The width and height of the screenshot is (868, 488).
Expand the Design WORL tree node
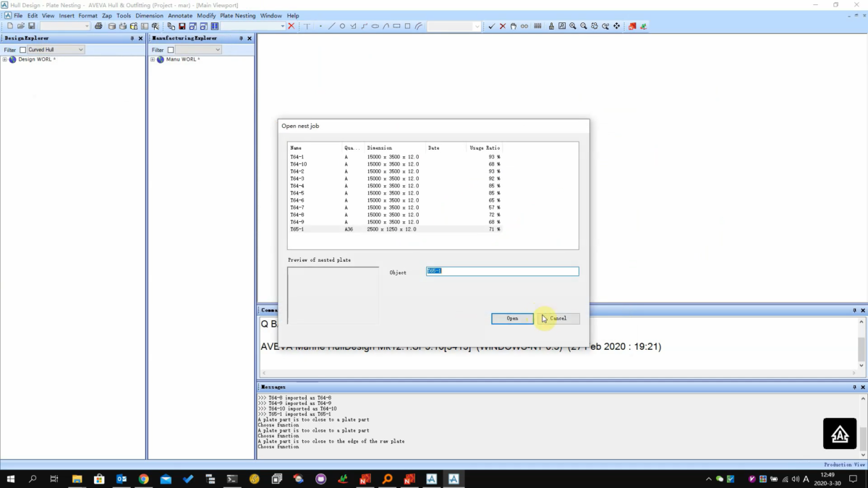pyautogui.click(x=4, y=59)
